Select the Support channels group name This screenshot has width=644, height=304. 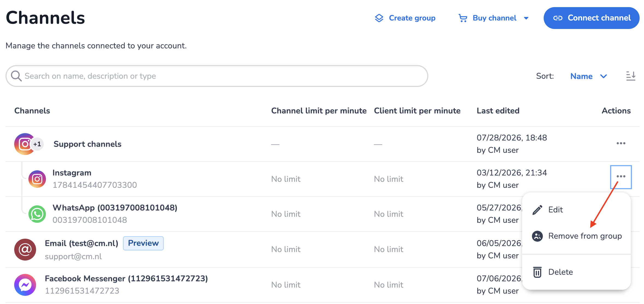(87, 144)
